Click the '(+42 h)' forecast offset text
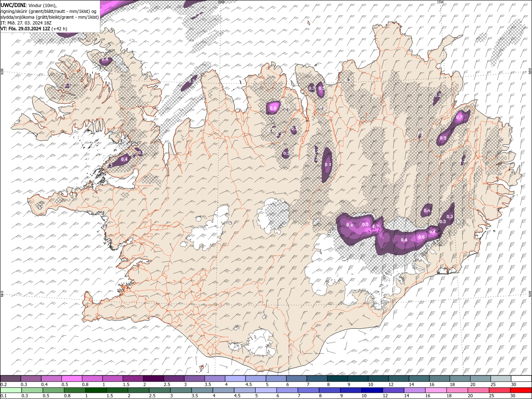Image resolution: width=532 pixels, height=399 pixels. (x=59, y=29)
